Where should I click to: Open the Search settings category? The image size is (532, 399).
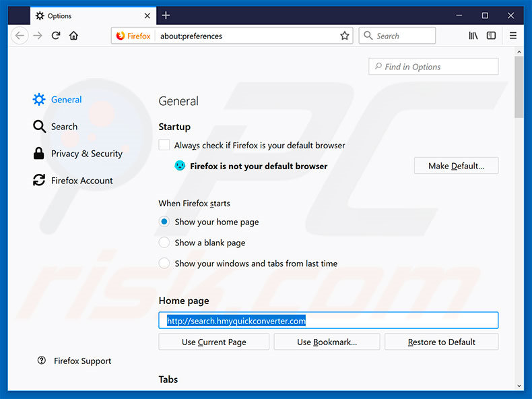tap(55, 127)
